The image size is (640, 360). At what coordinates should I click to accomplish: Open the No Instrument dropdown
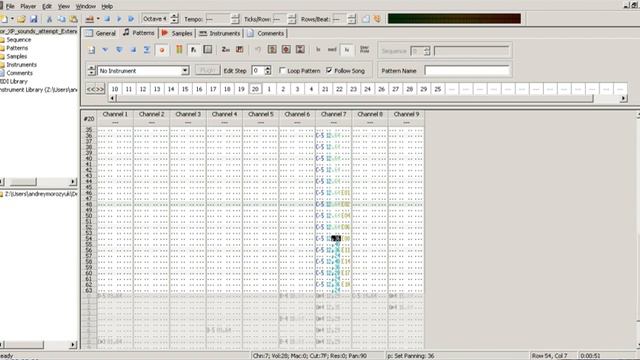click(185, 71)
